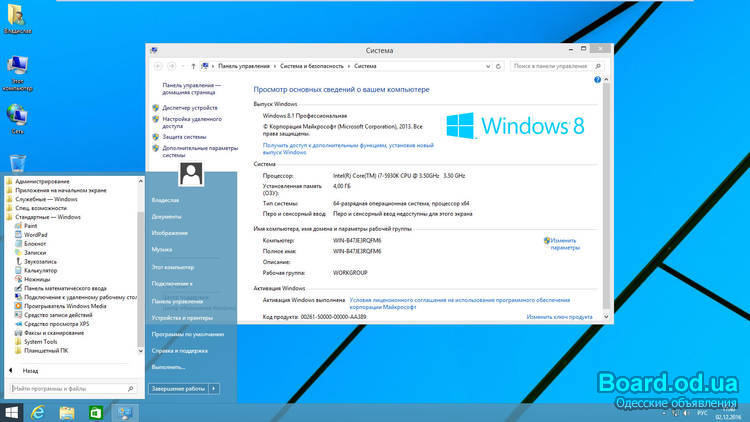Screen dimensions: 750x422
Task: Click Выполнить... in start menu
Action: point(168,367)
